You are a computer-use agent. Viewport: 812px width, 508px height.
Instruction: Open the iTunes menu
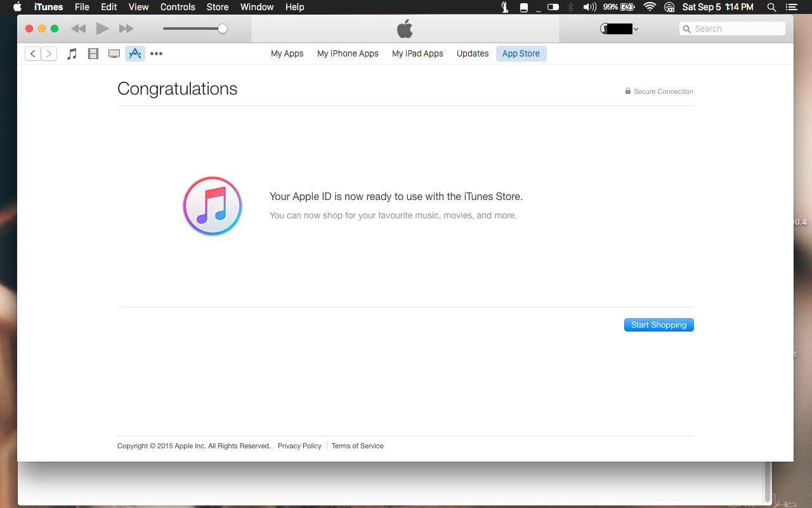point(48,7)
